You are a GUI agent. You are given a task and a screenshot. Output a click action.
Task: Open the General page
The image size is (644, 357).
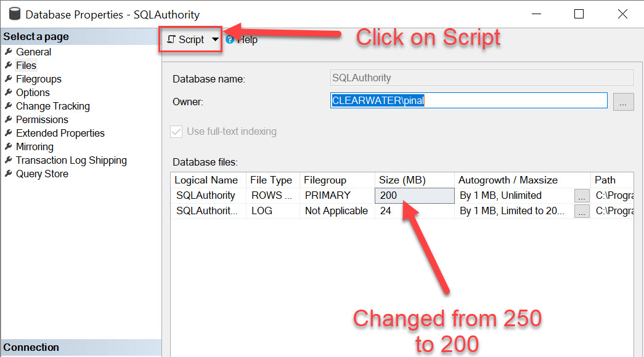pos(33,52)
